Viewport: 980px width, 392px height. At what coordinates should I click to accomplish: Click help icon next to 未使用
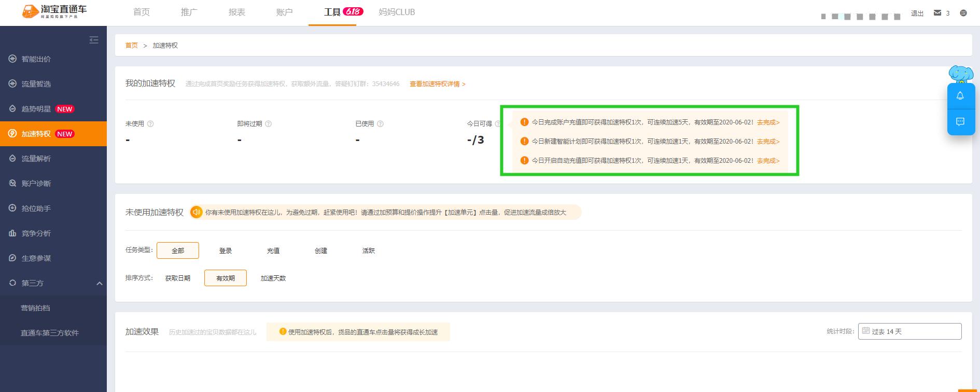point(150,124)
